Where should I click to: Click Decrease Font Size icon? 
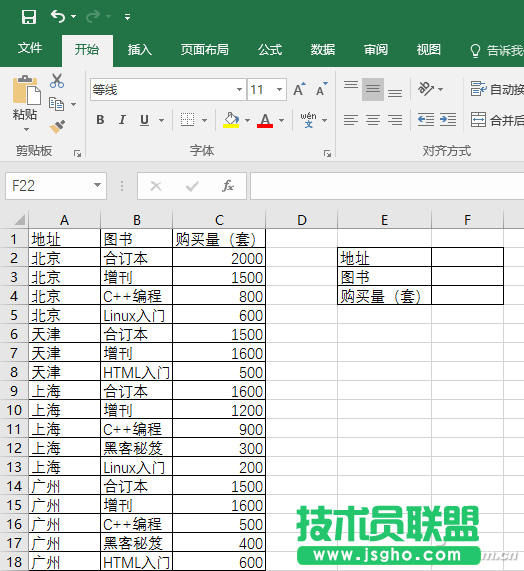click(322, 89)
